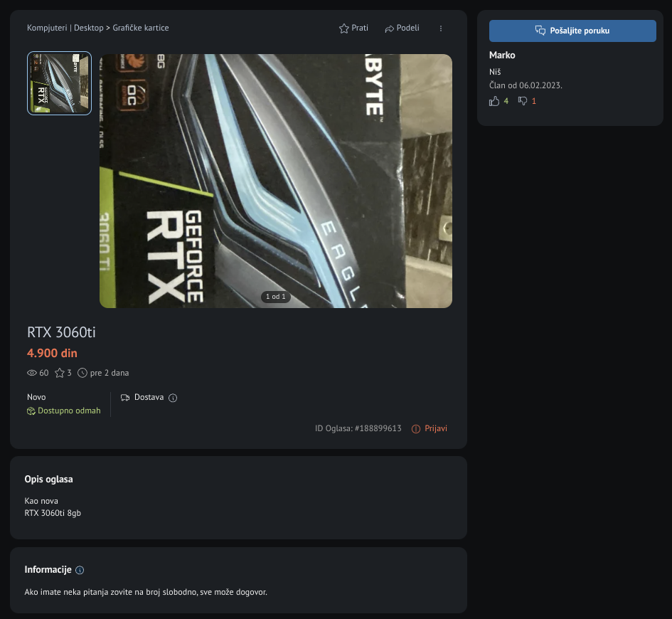Click the thumbs down rating icon
Viewport: 672px width, 619px height.
[x=523, y=101]
